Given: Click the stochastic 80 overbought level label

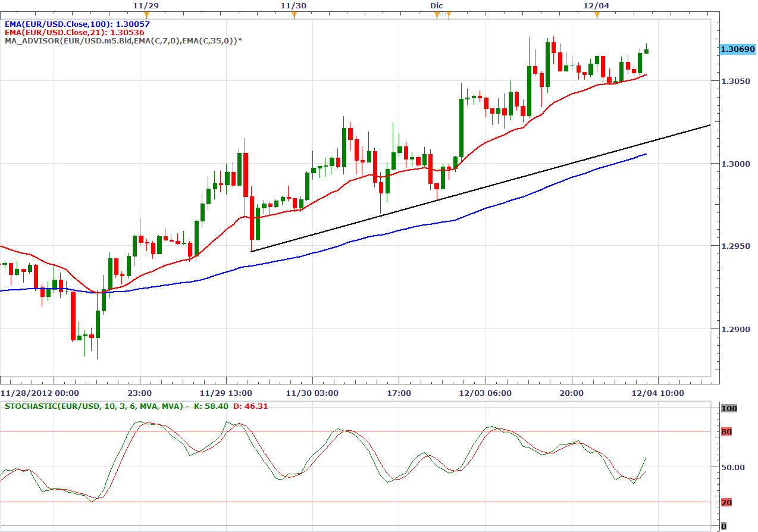Looking at the screenshot, I should pos(726,431).
